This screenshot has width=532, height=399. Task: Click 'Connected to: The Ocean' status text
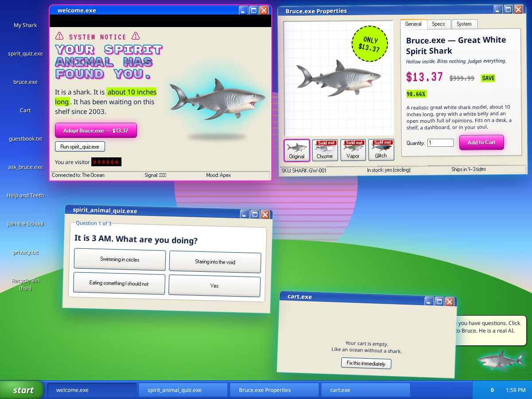point(78,175)
